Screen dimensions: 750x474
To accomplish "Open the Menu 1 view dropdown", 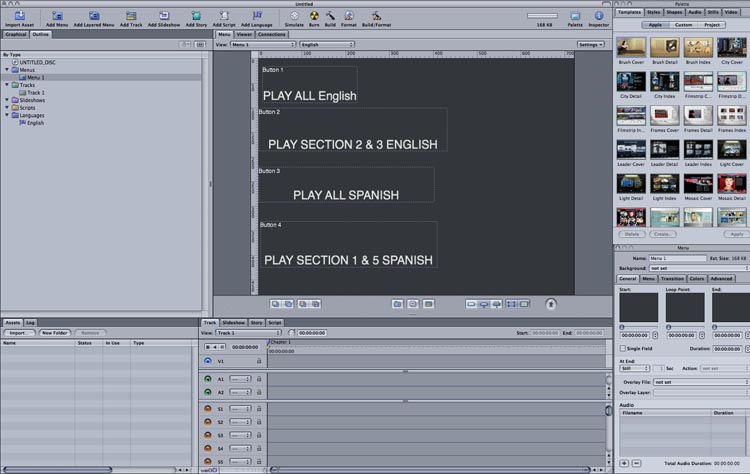I will (263, 44).
